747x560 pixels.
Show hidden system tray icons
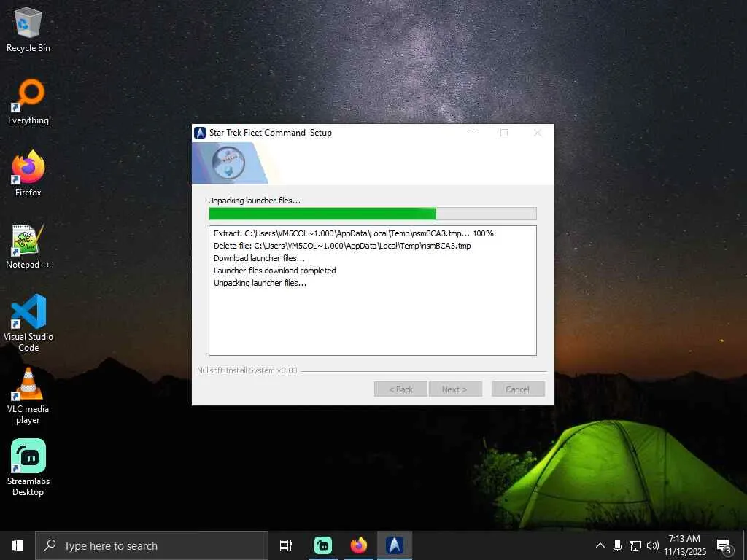coord(600,545)
